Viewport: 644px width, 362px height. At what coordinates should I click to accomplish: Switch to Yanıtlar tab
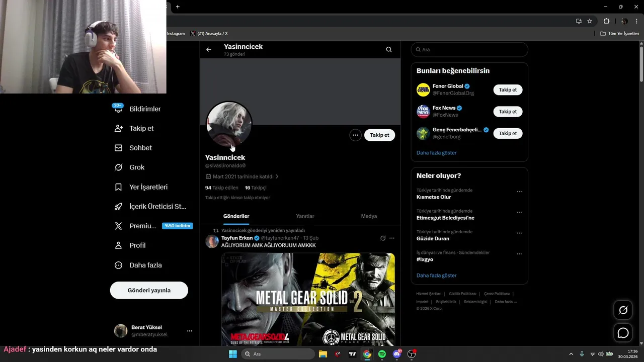coord(305,216)
